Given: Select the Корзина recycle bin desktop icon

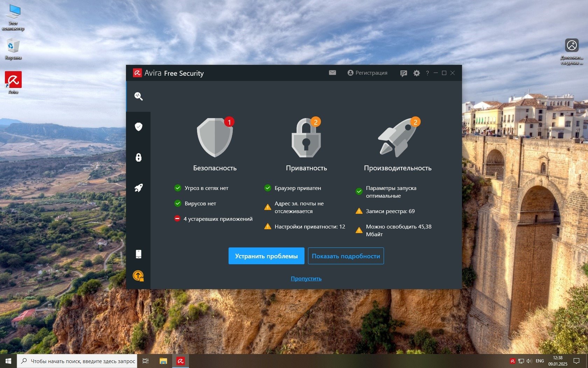Looking at the screenshot, I should tap(13, 49).
